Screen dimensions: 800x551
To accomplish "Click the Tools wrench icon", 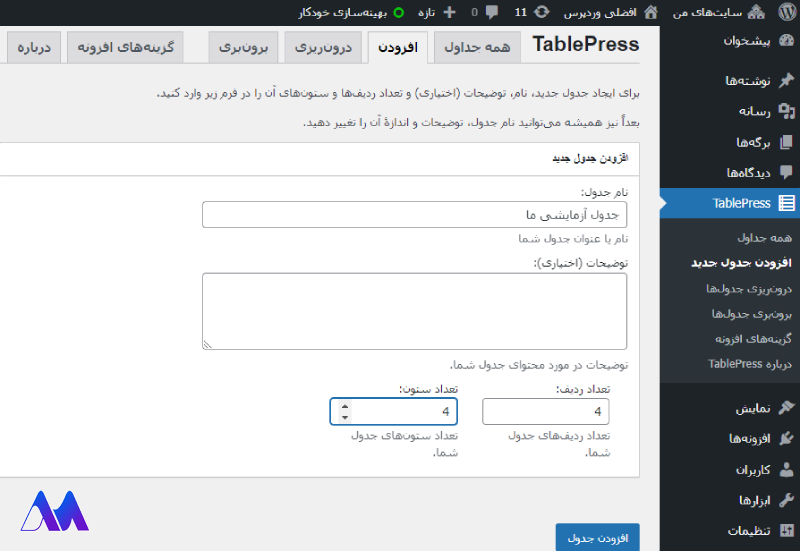I will pyautogui.click(x=787, y=500).
